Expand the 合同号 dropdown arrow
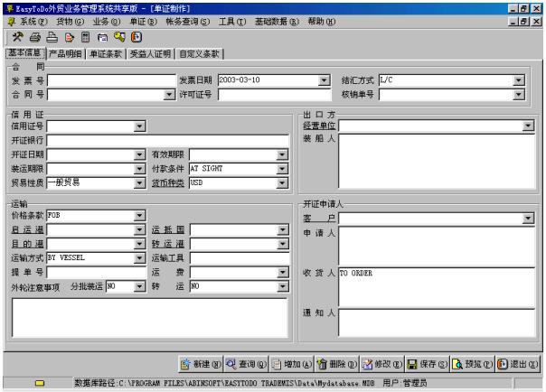This screenshot has height=392, width=546. (169, 94)
